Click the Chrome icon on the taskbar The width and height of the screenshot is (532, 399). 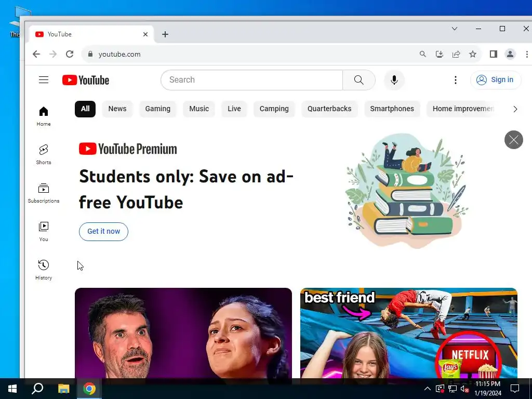point(89,389)
